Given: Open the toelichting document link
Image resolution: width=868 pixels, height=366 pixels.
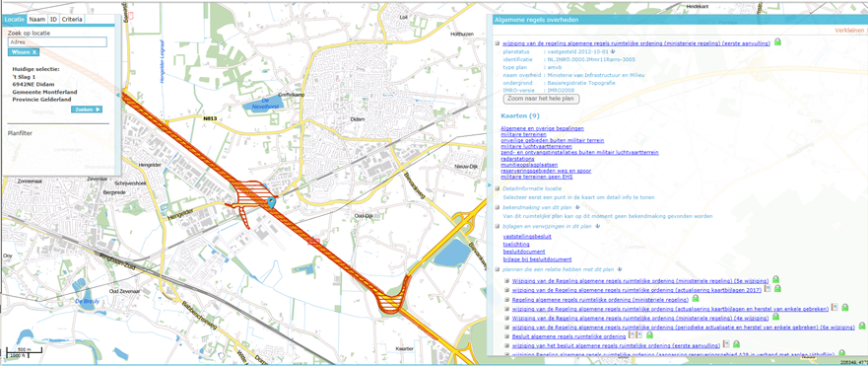Looking at the screenshot, I should tap(516, 245).
